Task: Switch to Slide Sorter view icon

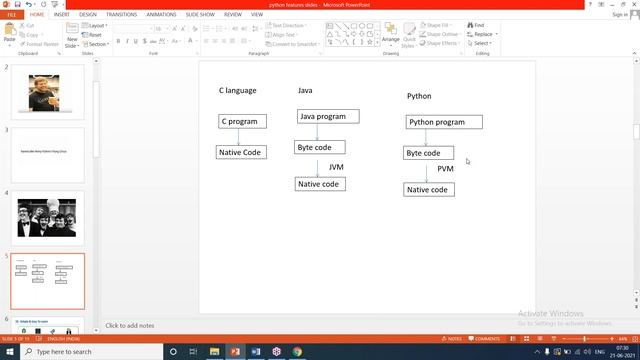Action: tap(527, 339)
